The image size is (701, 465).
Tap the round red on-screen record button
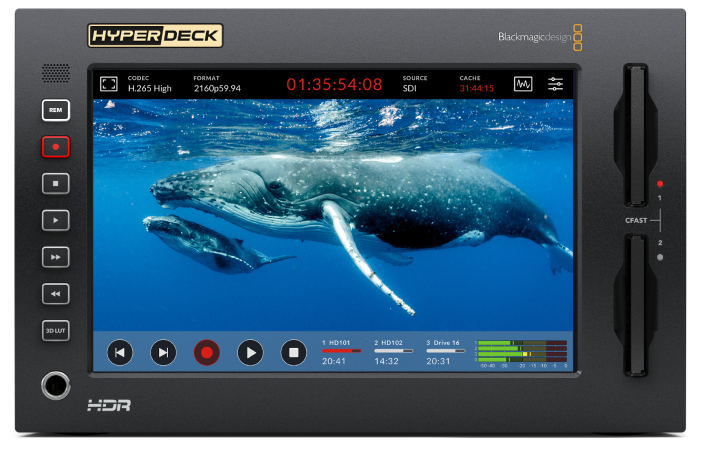pos(207,353)
